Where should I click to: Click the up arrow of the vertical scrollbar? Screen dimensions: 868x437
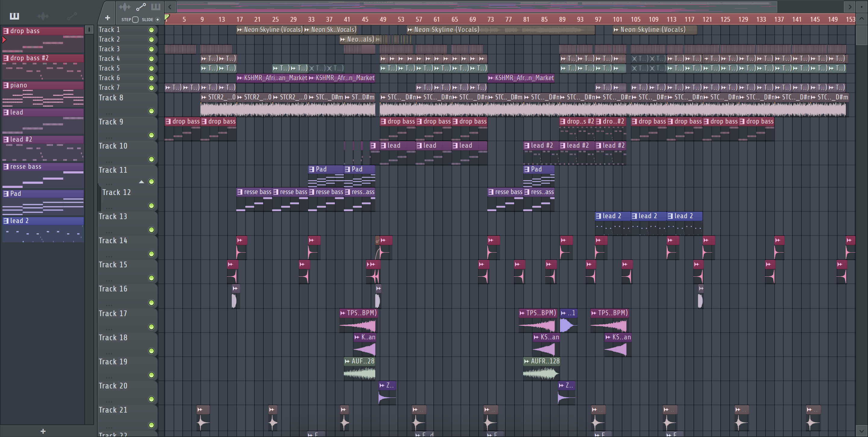(861, 19)
